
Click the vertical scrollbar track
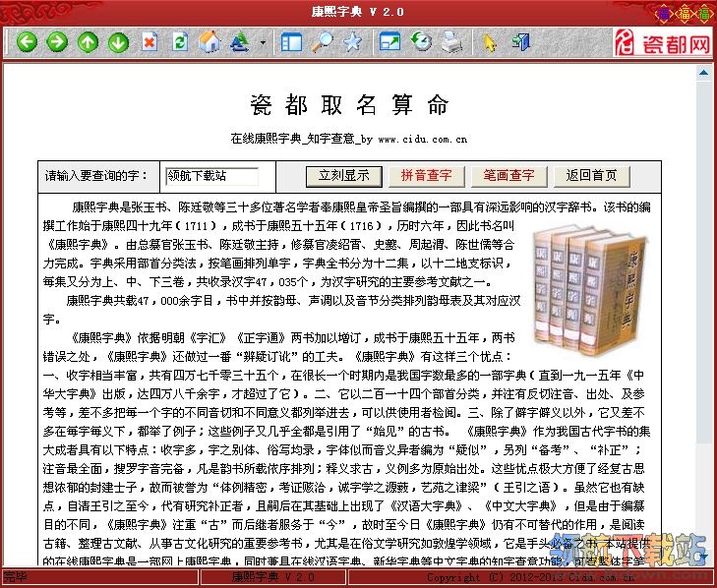(704, 316)
